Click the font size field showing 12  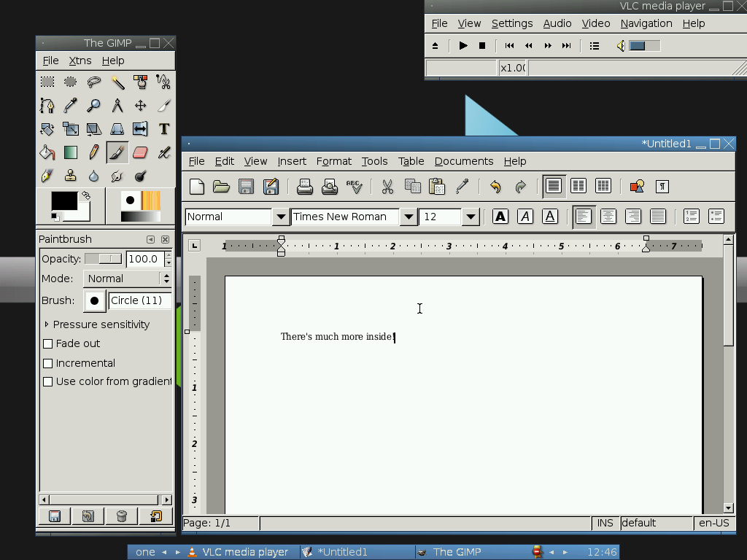pyautogui.click(x=440, y=217)
